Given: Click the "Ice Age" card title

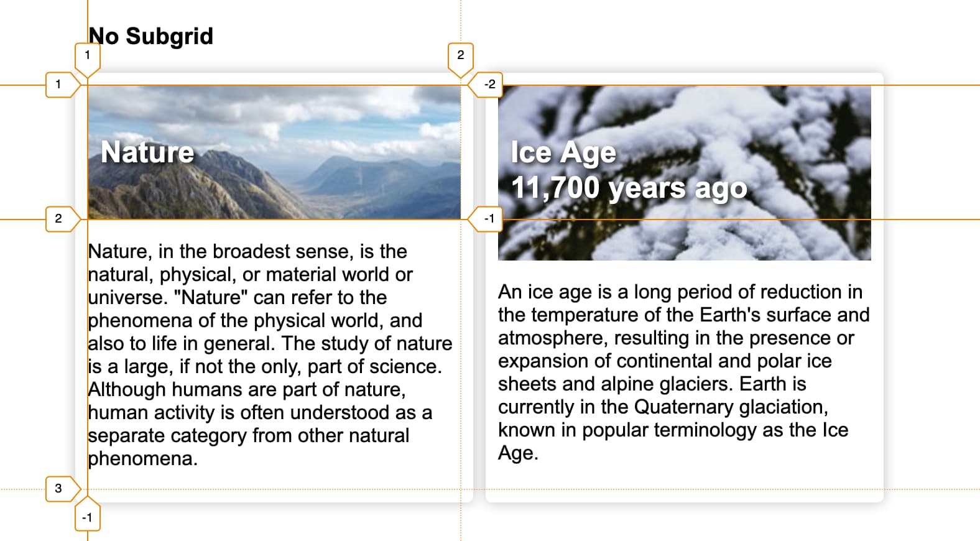Looking at the screenshot, I should [x=563, y=152].
